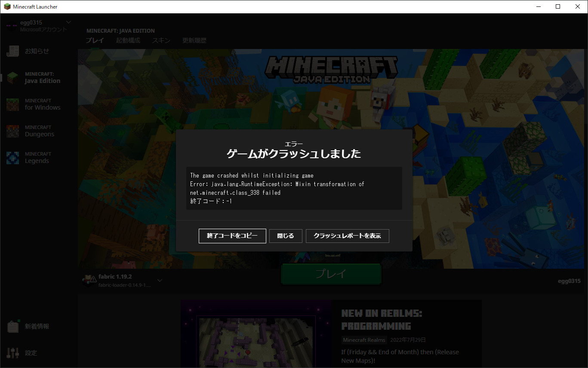Select MINECRAFT: Java Edition in sidebar
Viewport: 588px width, 368px height.
[12, 77]
